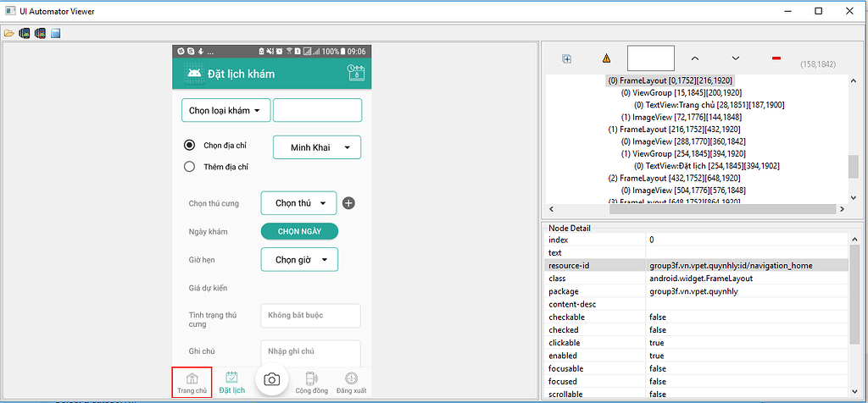This screenshot has height=403, width=868.
Task: Click the red minus icon above the tree
Action: 776,58
